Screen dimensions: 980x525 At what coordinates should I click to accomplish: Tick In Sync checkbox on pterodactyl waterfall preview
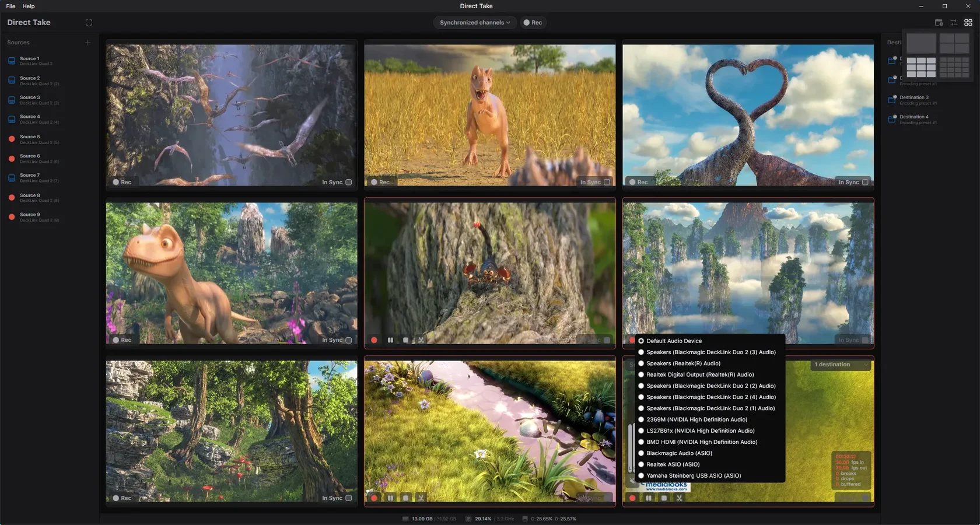(x=349, y=182)
